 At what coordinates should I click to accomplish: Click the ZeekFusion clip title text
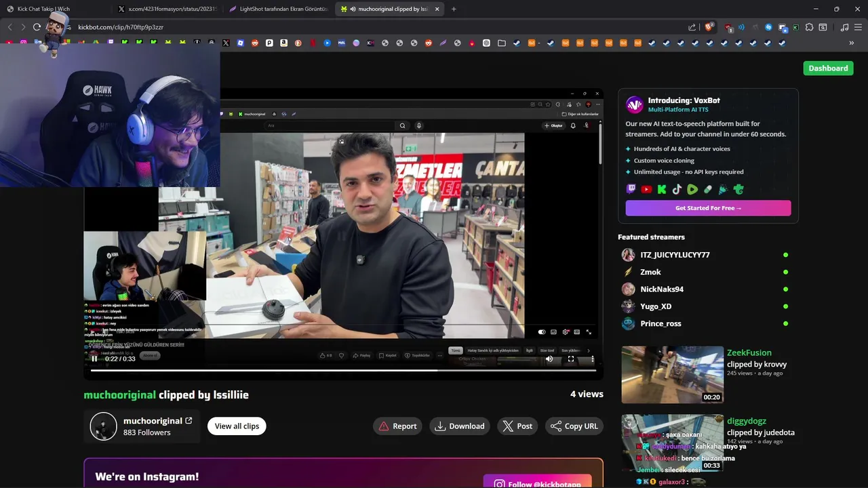pyautogui.click(x=749, y=352)
